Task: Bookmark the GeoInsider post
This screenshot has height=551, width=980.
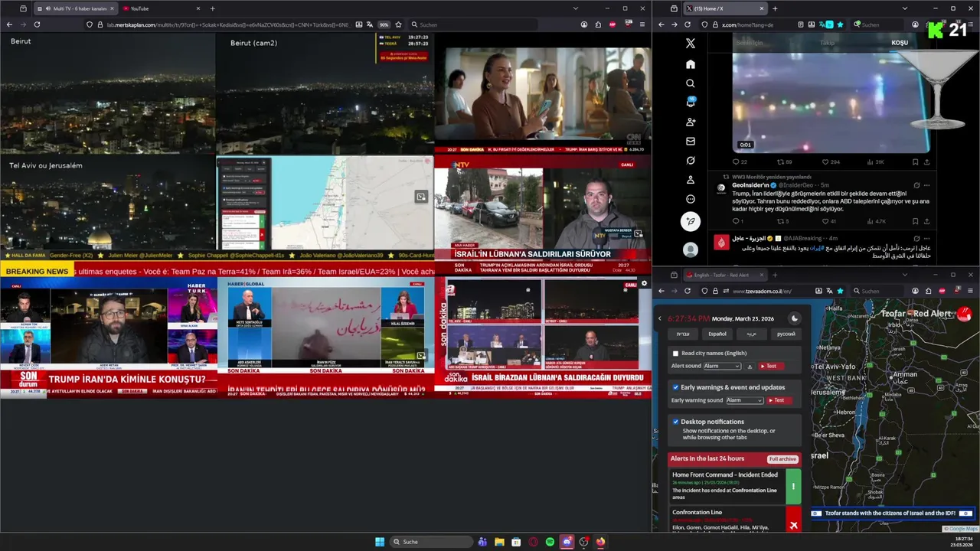Action: (915, 222)
